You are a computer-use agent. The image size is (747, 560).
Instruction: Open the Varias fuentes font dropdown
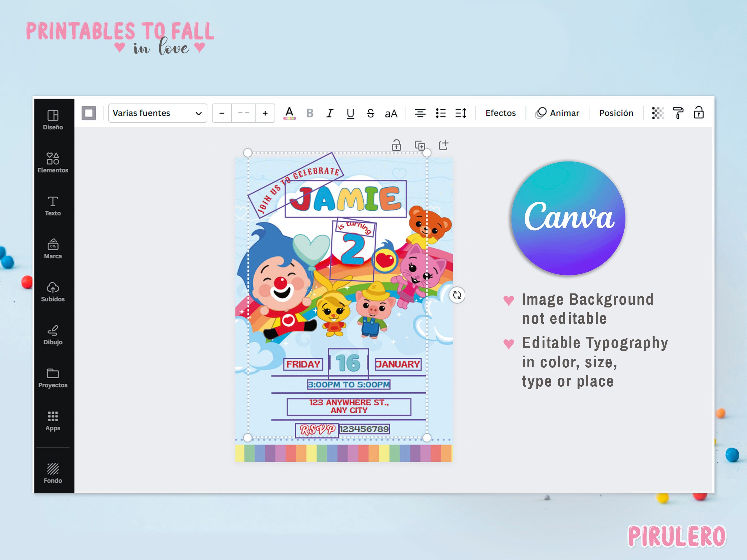[157, 113]
